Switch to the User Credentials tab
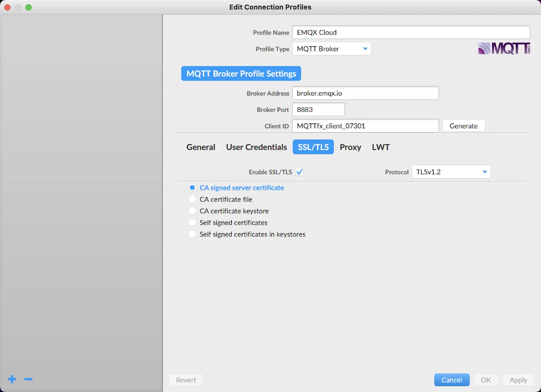Image resolution: width=541 pixels, height=392 pixels. 256,147
